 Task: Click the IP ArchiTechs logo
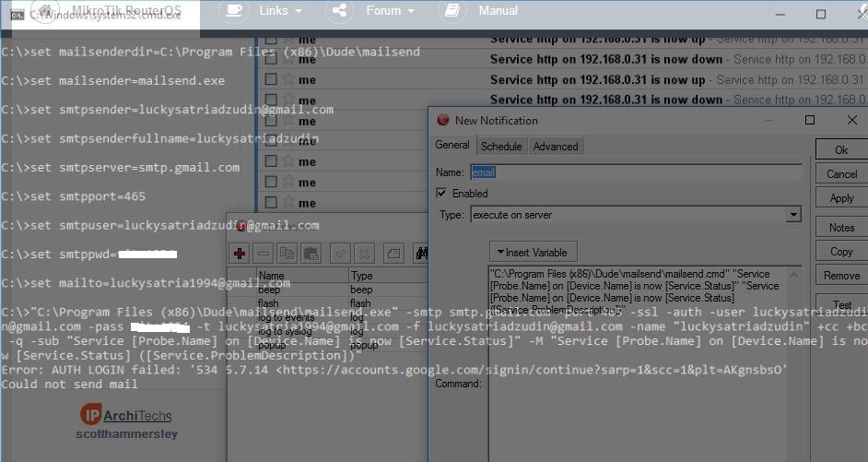127,415
